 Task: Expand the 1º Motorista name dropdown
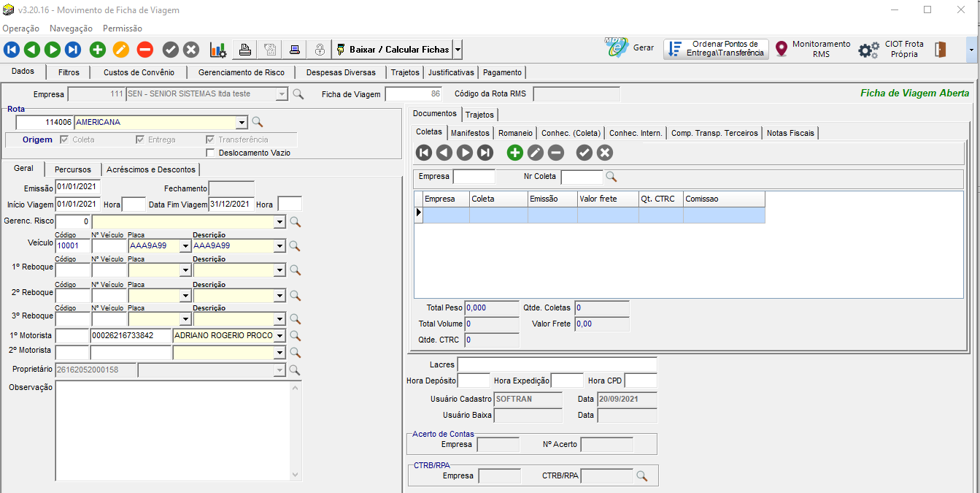pyautogui.click(x=279, y=336)
